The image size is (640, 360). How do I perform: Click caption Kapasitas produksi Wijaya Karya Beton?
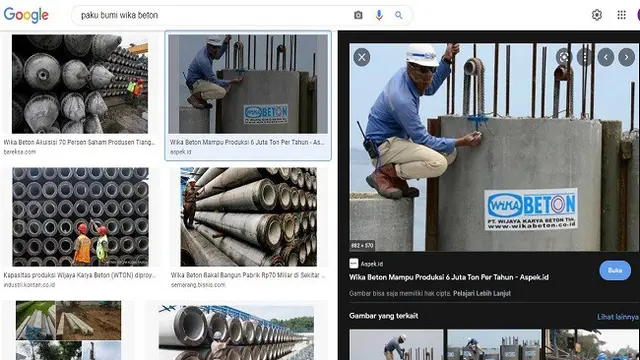[80, 275]
